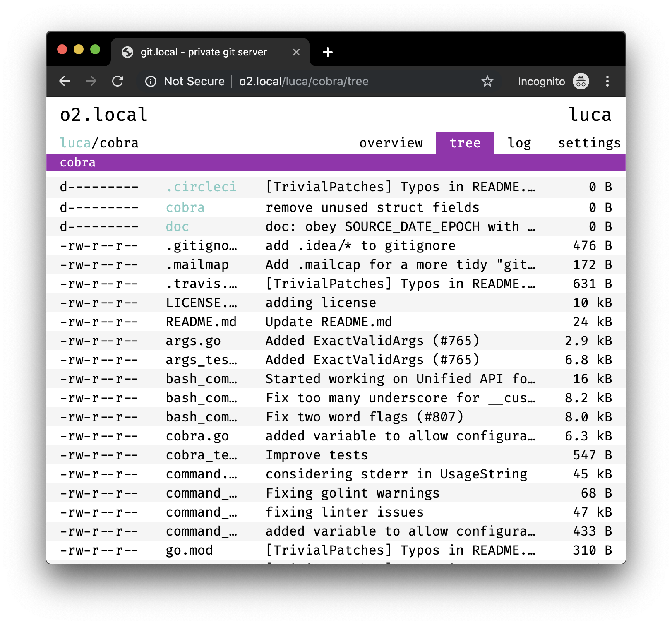Open the .circleci directory

[x=201, y=187]
